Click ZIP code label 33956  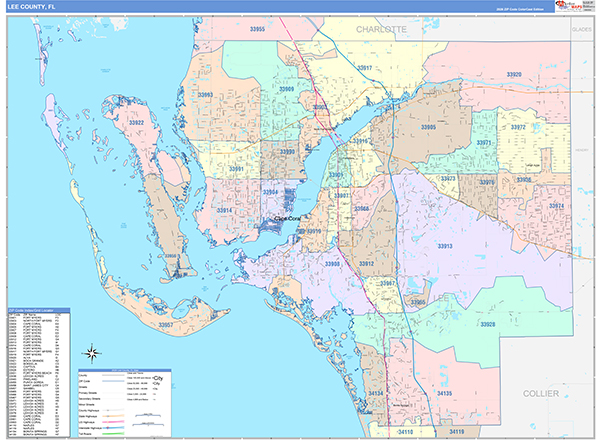[x=170, y=256]
